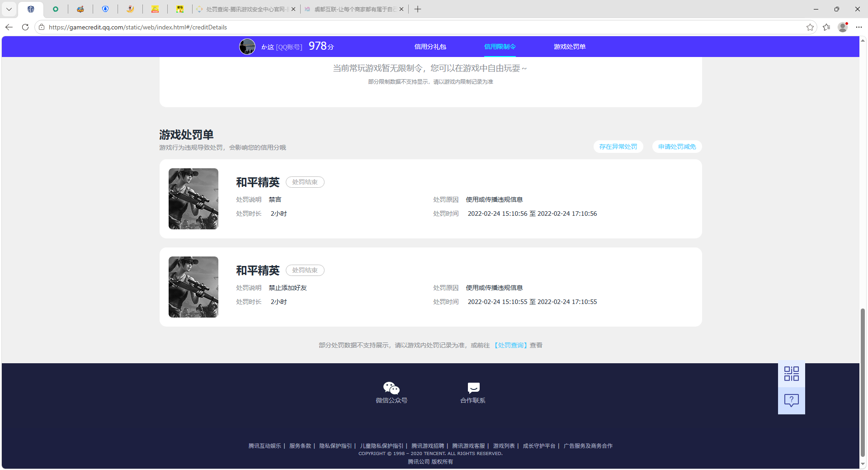Screen dimensions: 868x470
Task: Show the QR code side widget
Action: 792,374
